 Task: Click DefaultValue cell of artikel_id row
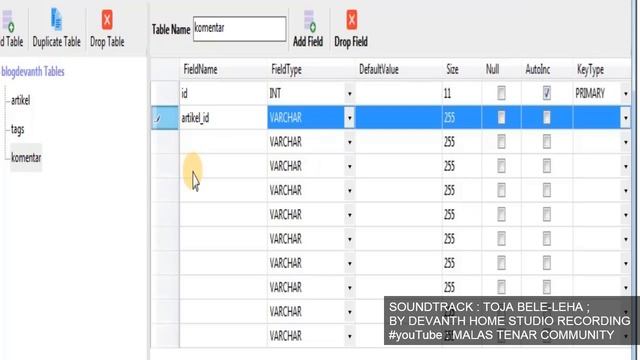[399, 118]
